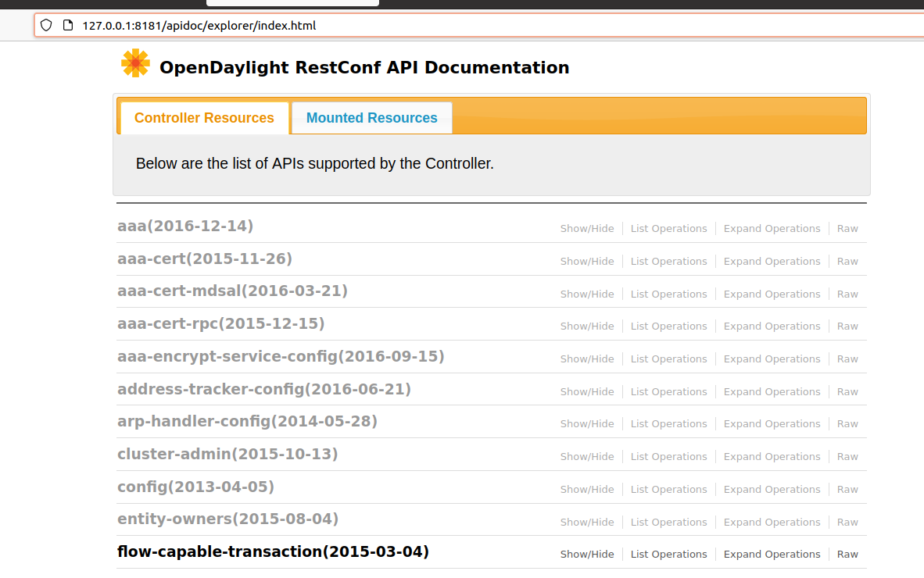Screen dimensions: 924x578
Task: View Raw for cluster-admin
Action: (x=847, y=457)
